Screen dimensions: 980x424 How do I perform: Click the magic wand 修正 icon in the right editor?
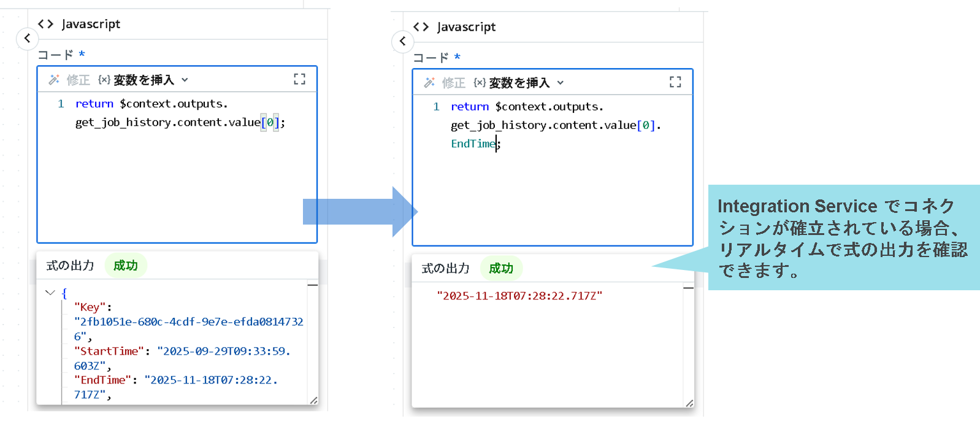tap(429, 83)
